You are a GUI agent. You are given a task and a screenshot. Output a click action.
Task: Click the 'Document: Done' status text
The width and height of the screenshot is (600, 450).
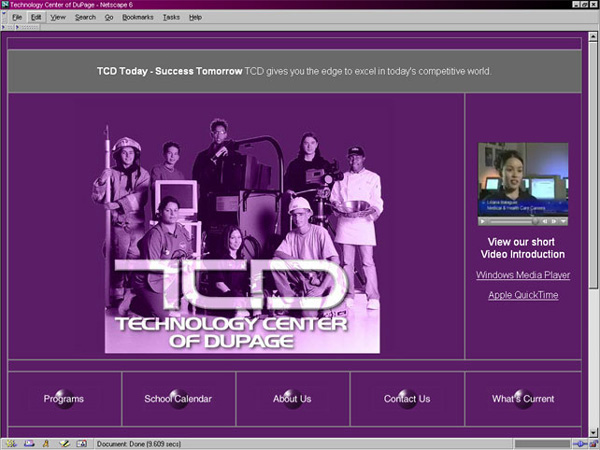click(139, 444)
